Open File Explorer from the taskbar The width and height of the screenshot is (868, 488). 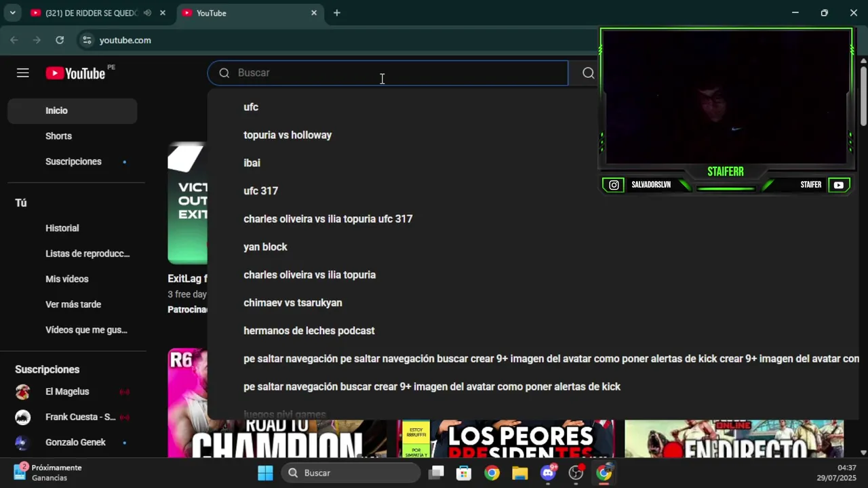(519, 473)
